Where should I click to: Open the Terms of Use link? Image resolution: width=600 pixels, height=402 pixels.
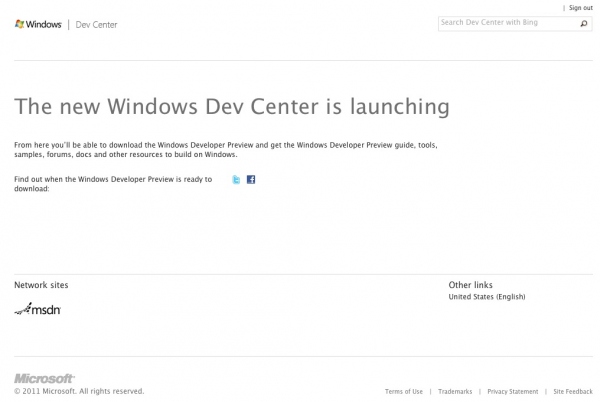tap(404, 391)
